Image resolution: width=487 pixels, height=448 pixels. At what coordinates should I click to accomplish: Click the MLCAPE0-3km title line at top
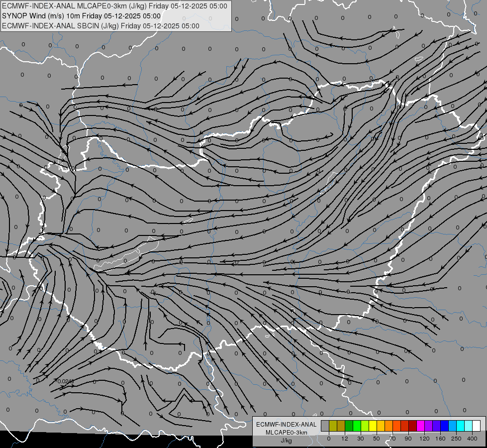[114, 6]
